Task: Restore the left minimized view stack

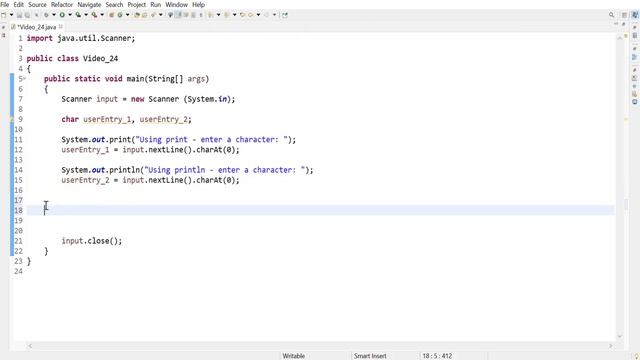Action: [x=4, y=27]
